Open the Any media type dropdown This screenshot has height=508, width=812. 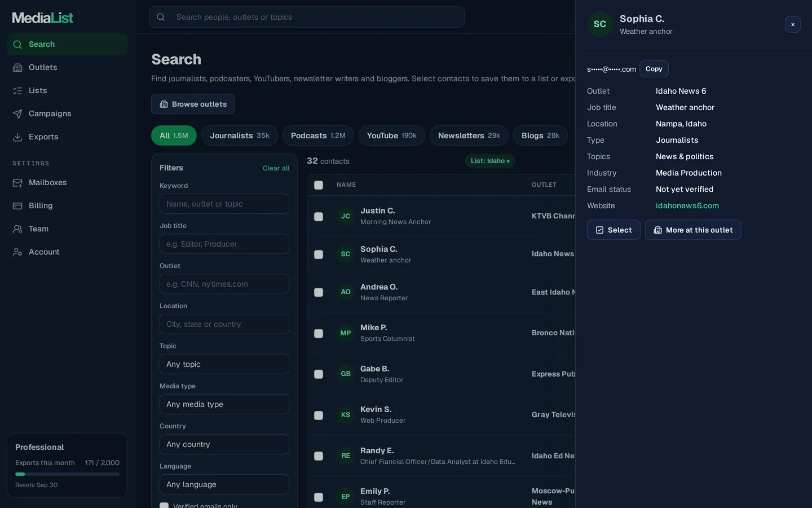[224, 404]
